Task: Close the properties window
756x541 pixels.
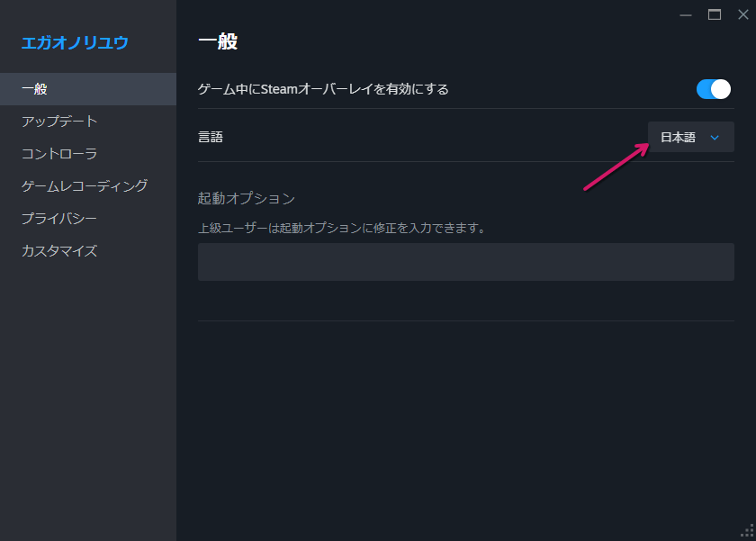Action: coord(742,14)
